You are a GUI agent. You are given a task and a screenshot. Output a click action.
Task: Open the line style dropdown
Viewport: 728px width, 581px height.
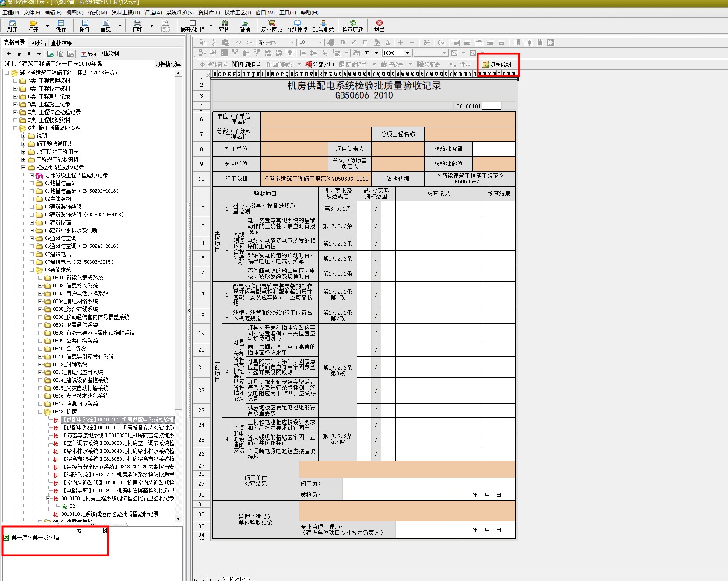444,53
